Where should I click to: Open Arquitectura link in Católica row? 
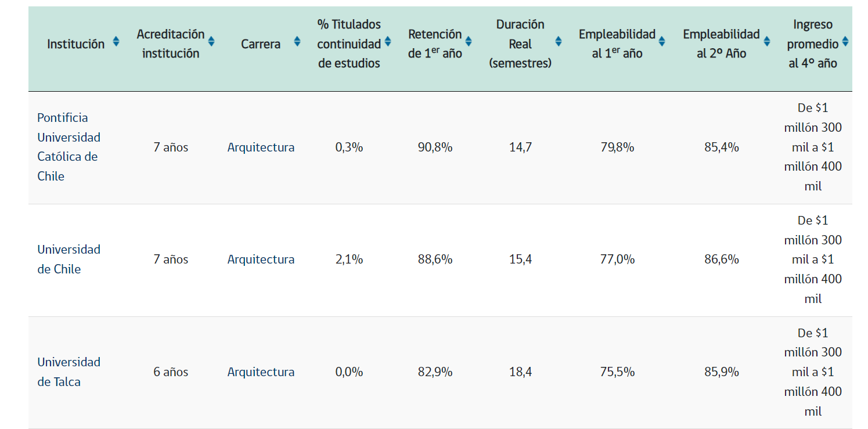point(261,147)
